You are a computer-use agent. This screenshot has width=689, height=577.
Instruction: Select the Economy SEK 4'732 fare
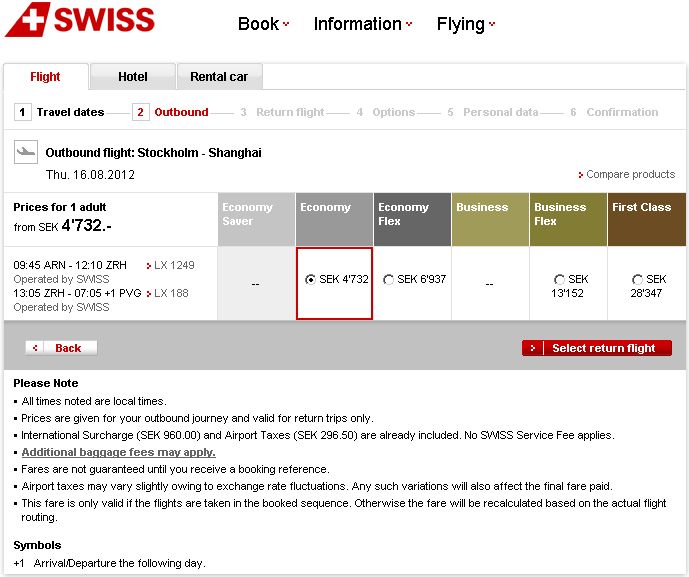[x=310, y=280]
